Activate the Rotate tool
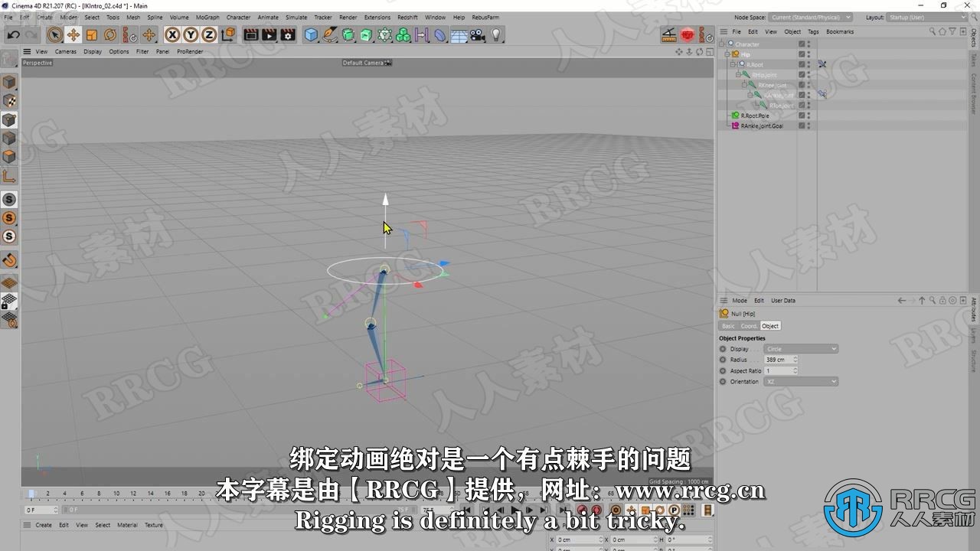Viewport: 980px width, 551px height. [110, 34]
